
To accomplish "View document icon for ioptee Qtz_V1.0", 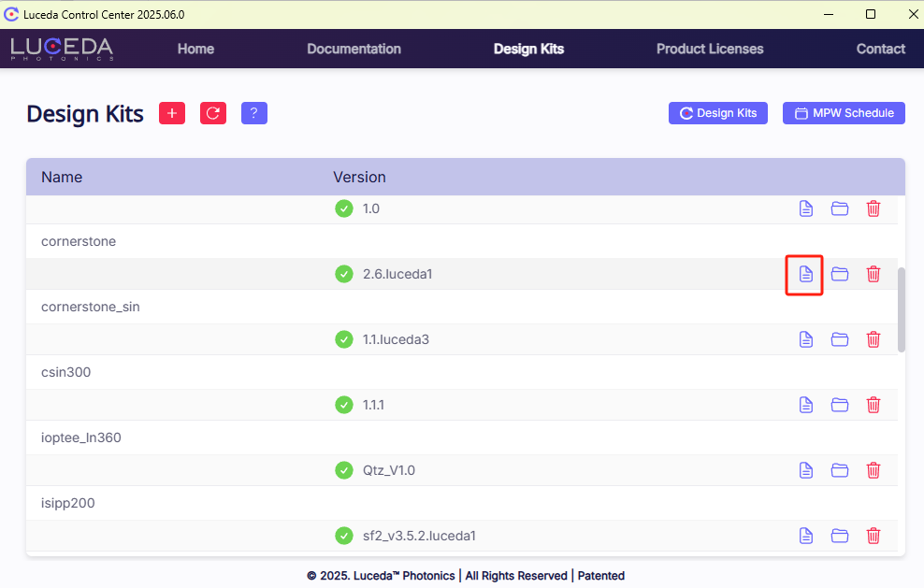I will (x=805, y=470).
